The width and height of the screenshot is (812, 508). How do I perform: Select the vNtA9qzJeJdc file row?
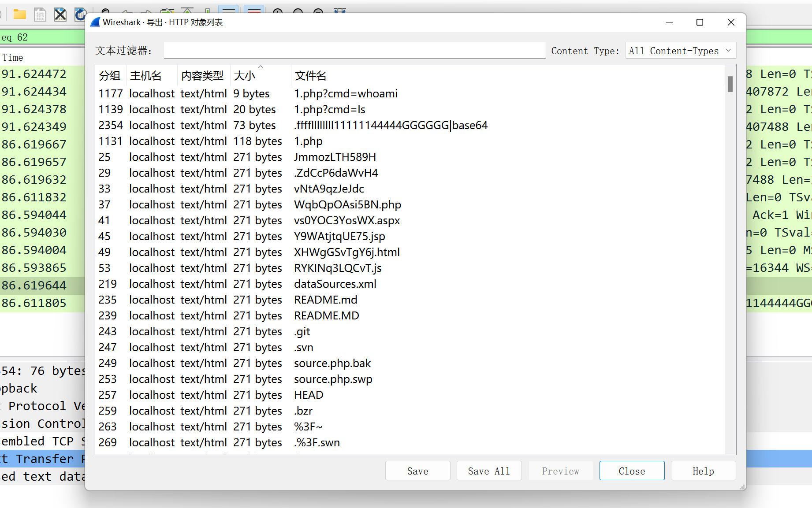point(410,189)
